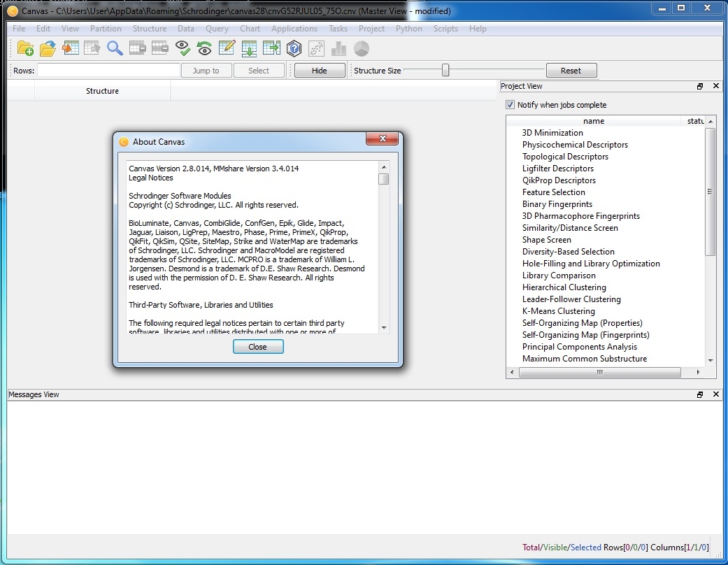Click the pie chart toolbar icon
Screen dimensions: 728x565
click(x=362, y=48)
